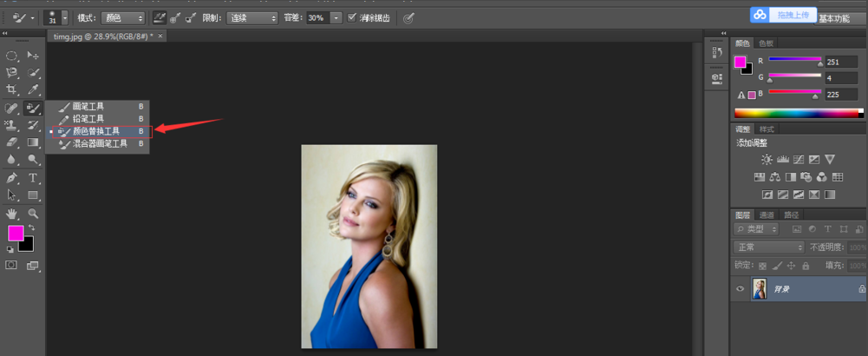868x356 pixels.
Task: Add a Brightness/Contrast adjustment
Action: (x=767, y=160)
